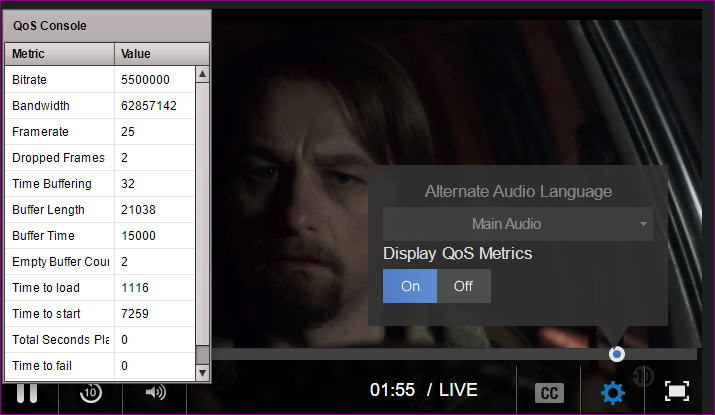Select the Framerate metric row

click(x=100, y=132)
